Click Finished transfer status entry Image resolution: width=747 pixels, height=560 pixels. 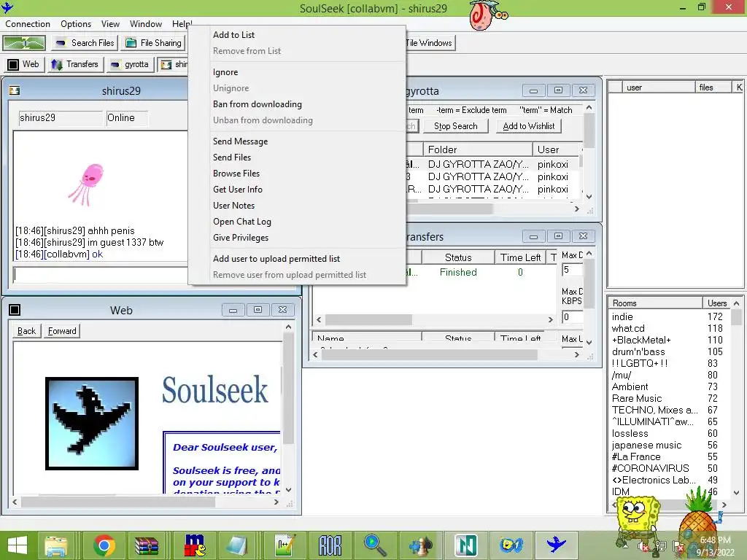[458, 272]
